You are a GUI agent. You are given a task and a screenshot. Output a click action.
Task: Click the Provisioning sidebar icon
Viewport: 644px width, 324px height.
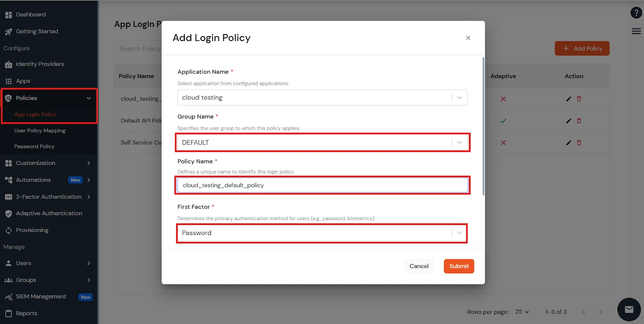[9, 230]
